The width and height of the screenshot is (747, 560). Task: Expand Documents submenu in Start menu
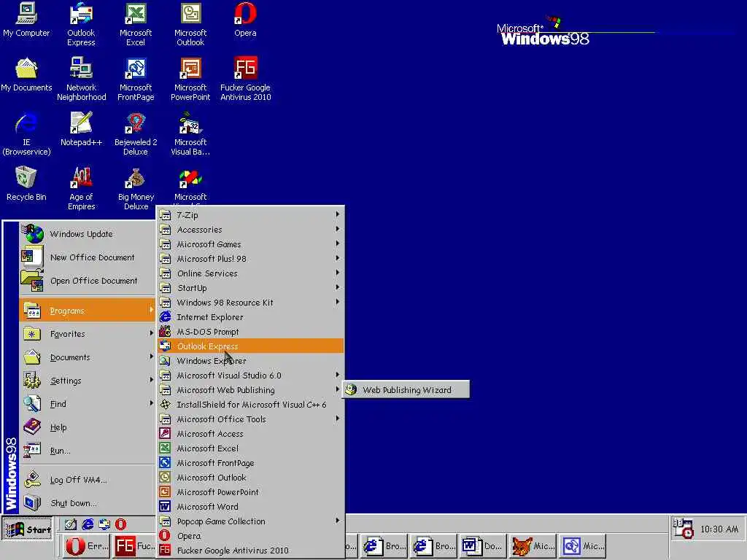(88, 357)
